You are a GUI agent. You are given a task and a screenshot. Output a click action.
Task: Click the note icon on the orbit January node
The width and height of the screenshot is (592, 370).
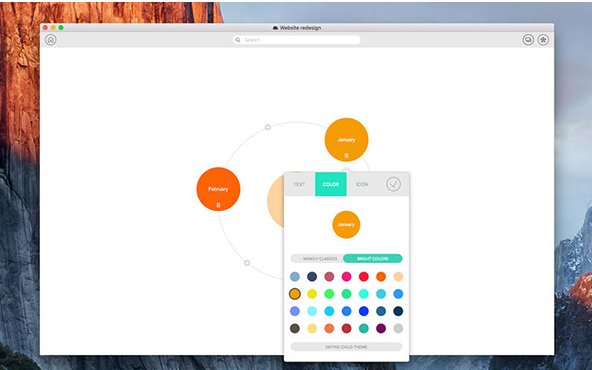346,156
